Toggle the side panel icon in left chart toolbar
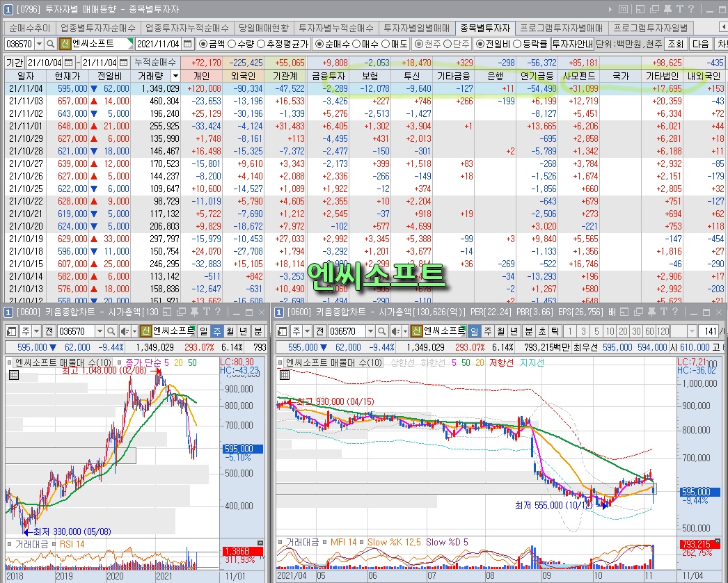 [x=12, y=331]
